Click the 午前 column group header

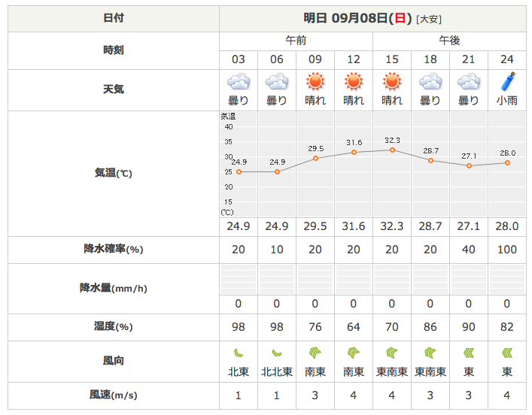tap(296, 41)
